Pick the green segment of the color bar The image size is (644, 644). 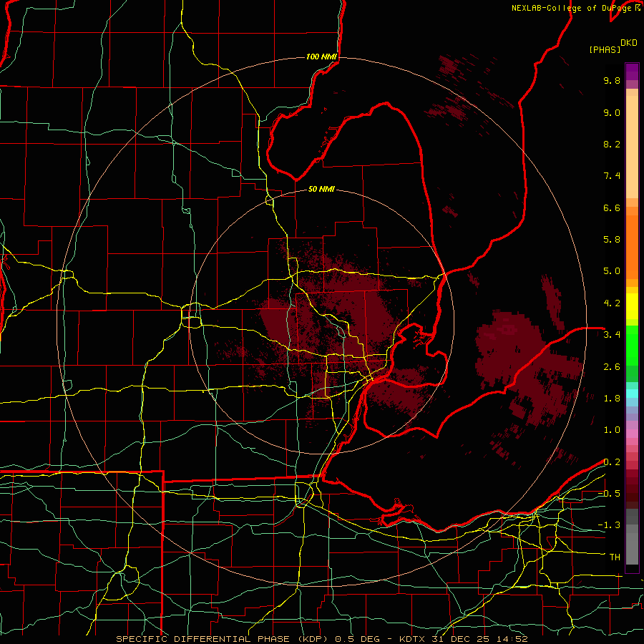[x=632, y=345]
